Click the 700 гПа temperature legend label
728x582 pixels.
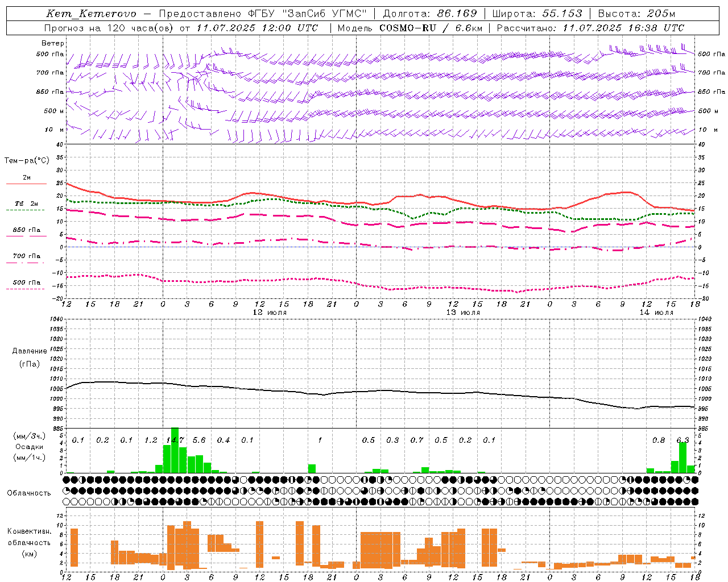pyautogui.click(x=27, y=256)
